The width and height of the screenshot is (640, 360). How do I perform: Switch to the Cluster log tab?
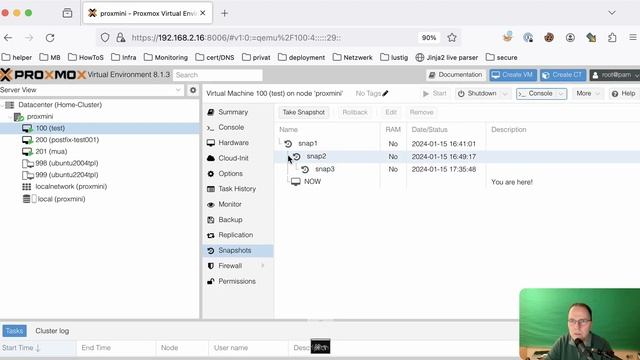(52, 331)
